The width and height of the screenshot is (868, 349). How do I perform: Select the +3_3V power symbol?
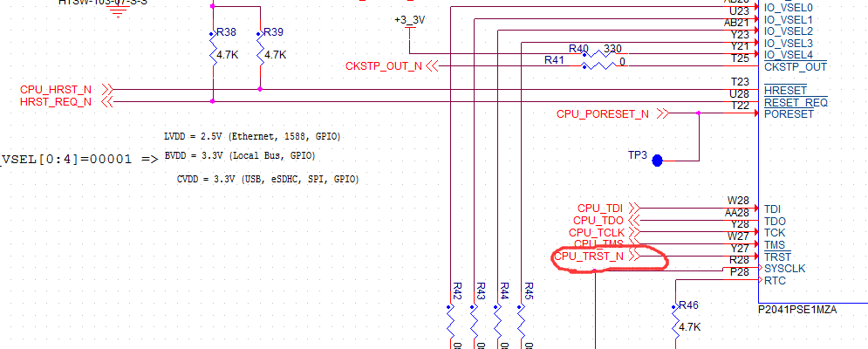(x=410, y=26)
